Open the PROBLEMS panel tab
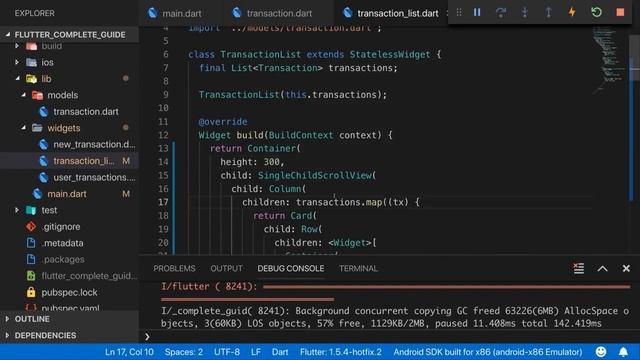The image size is (640, 360). click(174, 269)
